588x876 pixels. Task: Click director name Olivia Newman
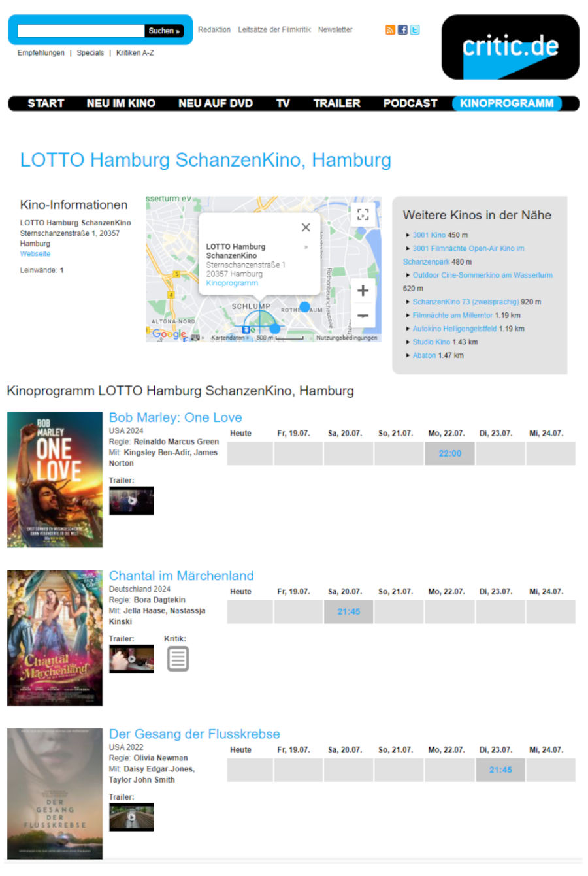point(161,758)
